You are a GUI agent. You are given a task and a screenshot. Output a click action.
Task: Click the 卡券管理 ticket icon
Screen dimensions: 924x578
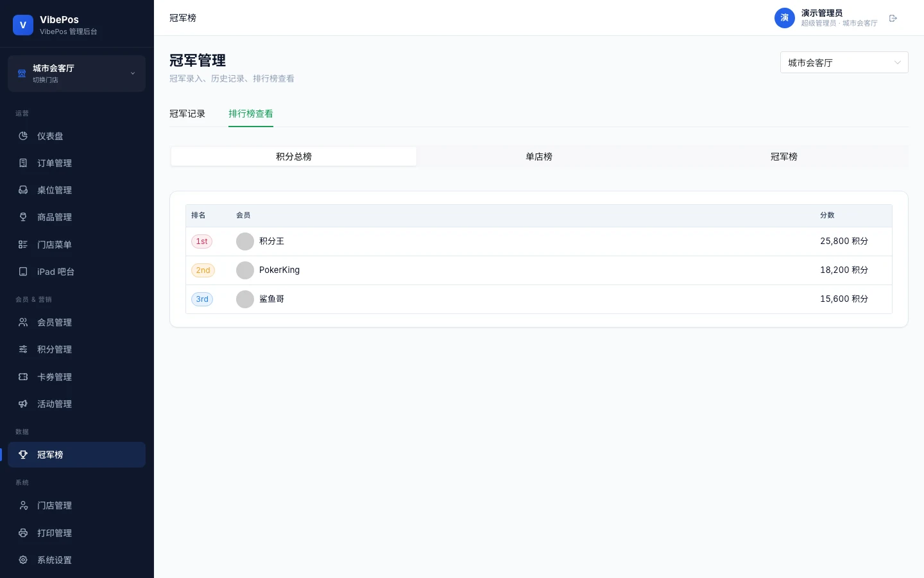[x=23, y=377]
